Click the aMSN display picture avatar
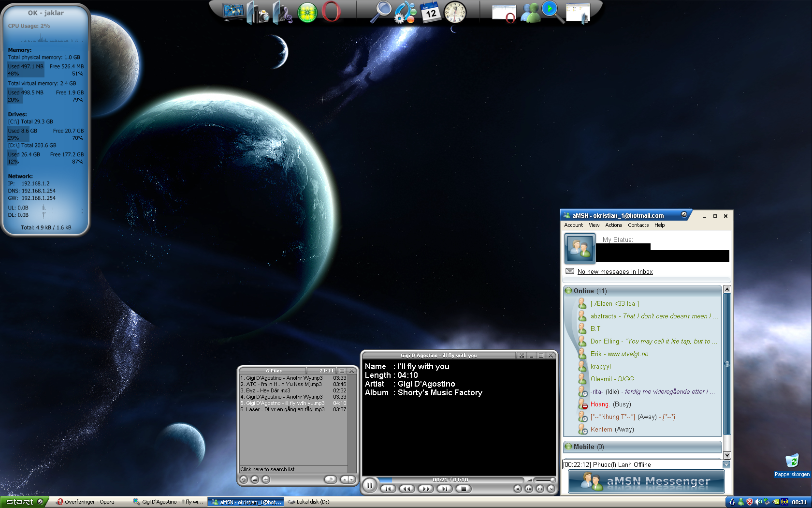Viewport: 812px width, 508px height. coord(580,248)
